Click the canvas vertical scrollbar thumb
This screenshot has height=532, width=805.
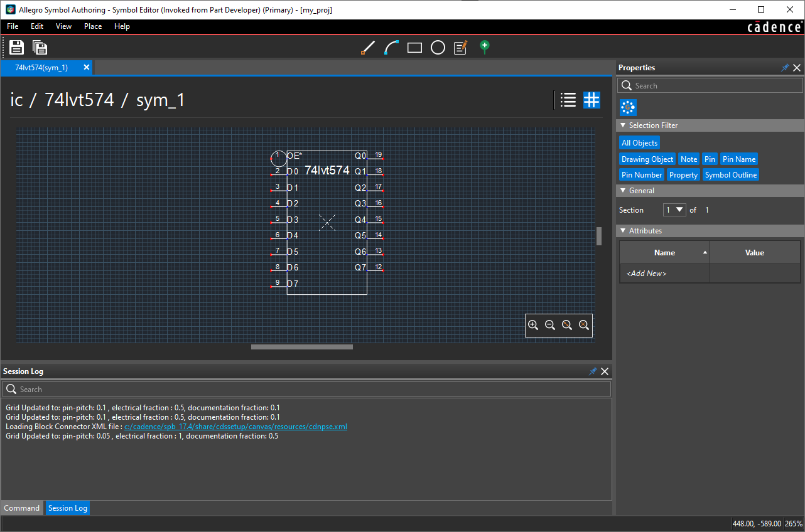599,236
